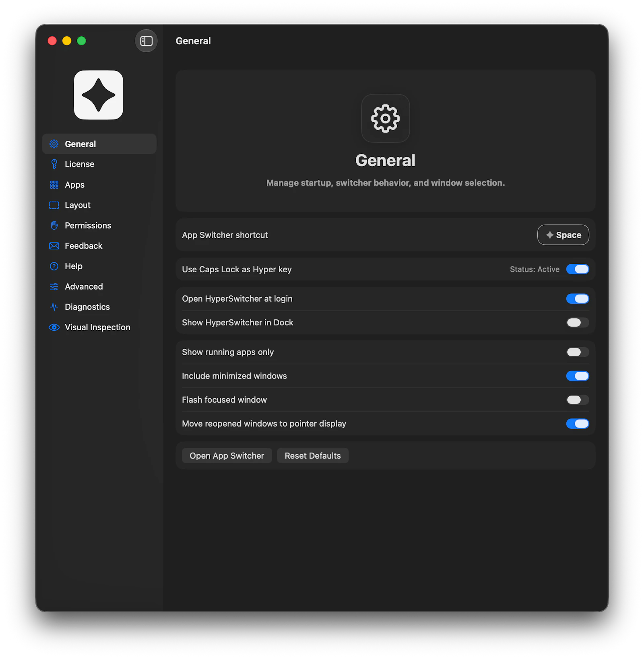This screenshot has height=659, width=644.
Task: Click the question mark icon beside Help
Action: point(54,266)
